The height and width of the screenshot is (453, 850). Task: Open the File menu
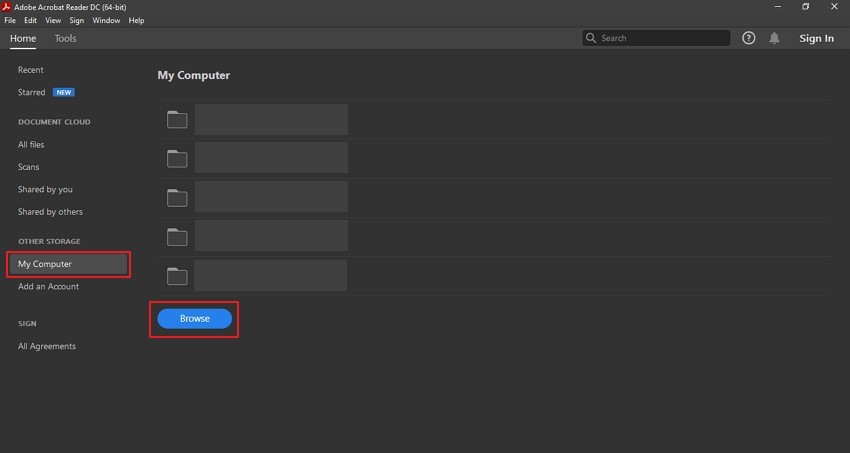(10, 20)
